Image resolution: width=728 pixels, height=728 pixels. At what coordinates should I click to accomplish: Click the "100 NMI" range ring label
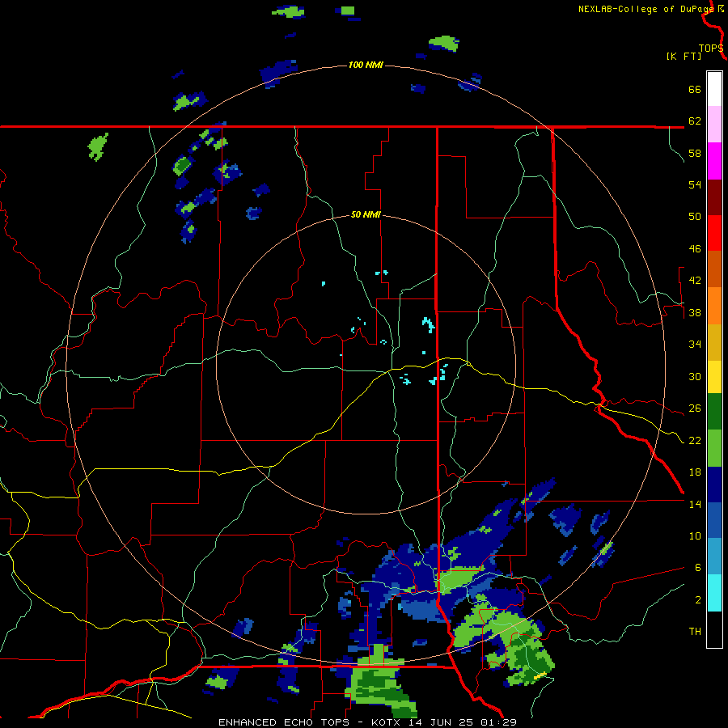(x=366, y=65)
